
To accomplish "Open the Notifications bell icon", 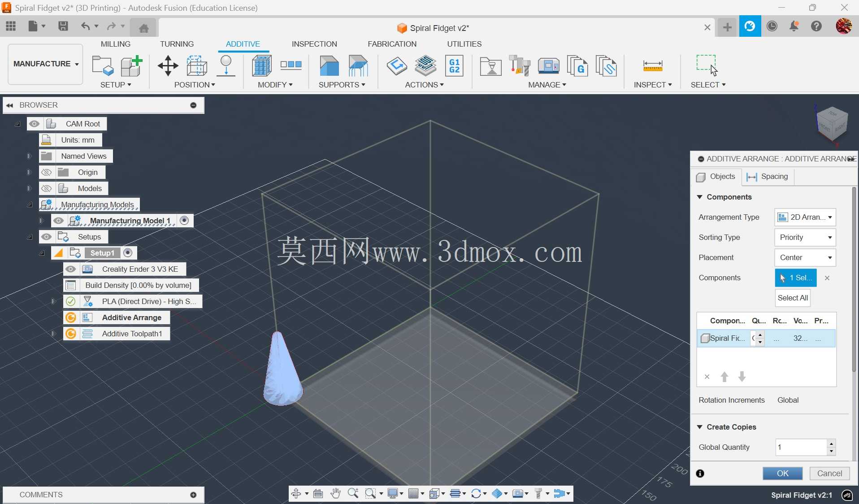I will (x=794, y=26).
